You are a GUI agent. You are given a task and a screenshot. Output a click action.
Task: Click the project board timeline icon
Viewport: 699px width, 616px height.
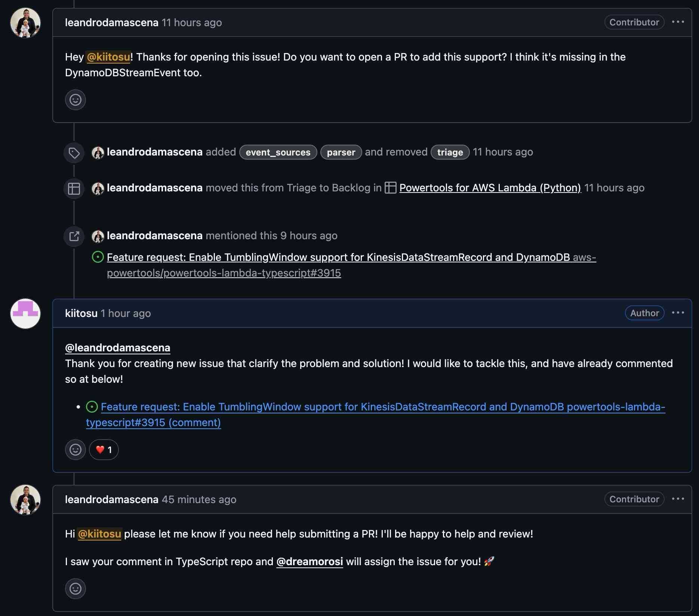click(x=74, y=188)
